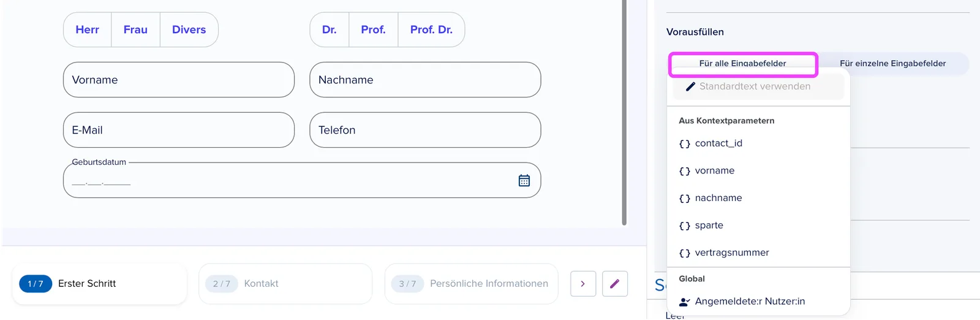Choose the Dr. title option
Screen dimensions: 980x320
coord(330,29)
